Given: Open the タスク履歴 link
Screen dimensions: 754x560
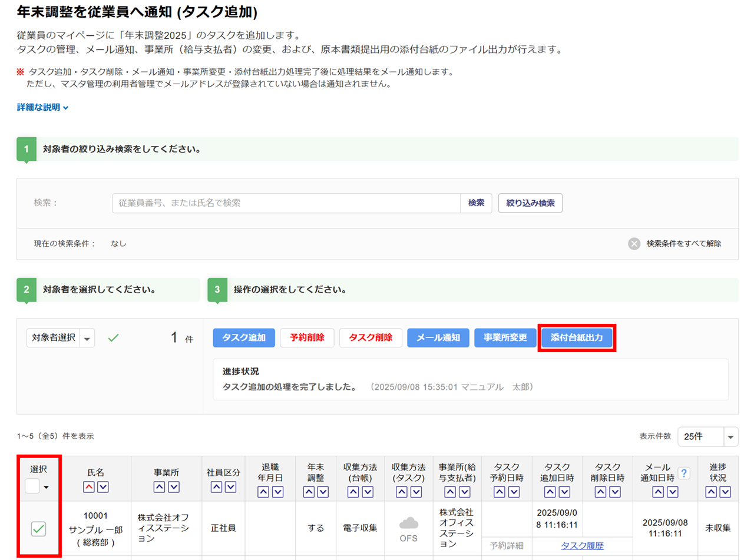Looking at the screenshot, I should [x=582, y=545].
